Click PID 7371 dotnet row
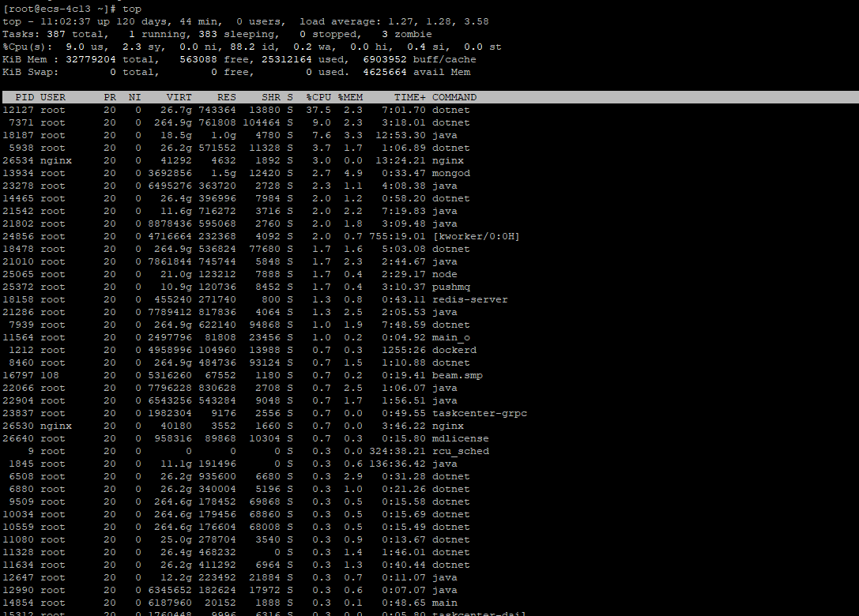 coord(236,122)
